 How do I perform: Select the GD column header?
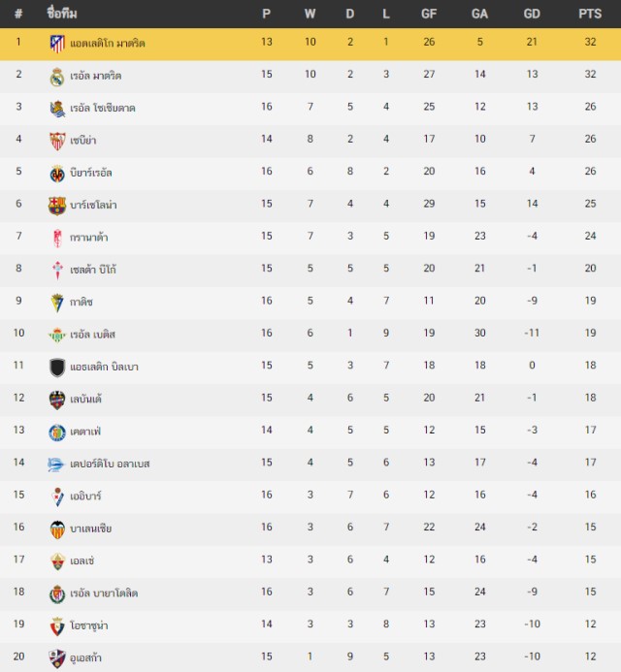(532, 14)
